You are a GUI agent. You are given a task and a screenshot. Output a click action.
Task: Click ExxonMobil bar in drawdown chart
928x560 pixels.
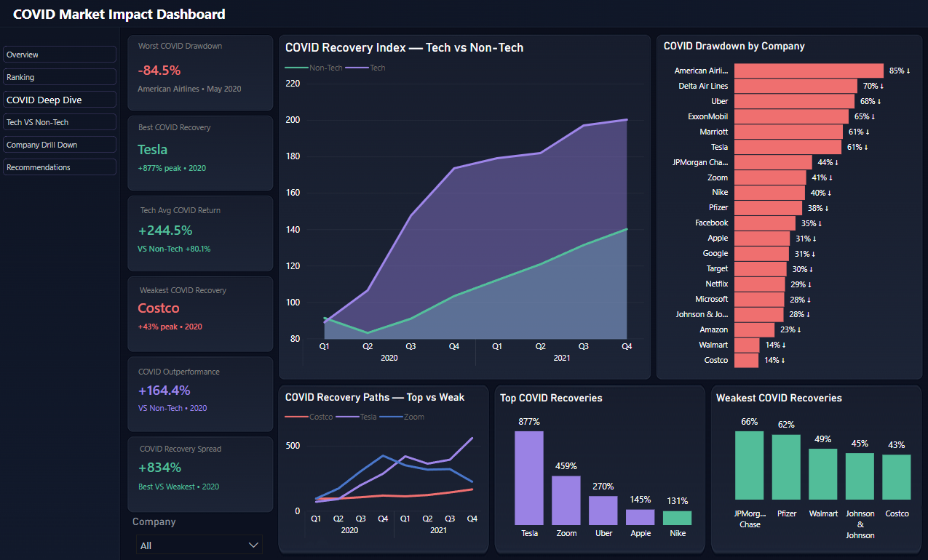click(791, 116)
